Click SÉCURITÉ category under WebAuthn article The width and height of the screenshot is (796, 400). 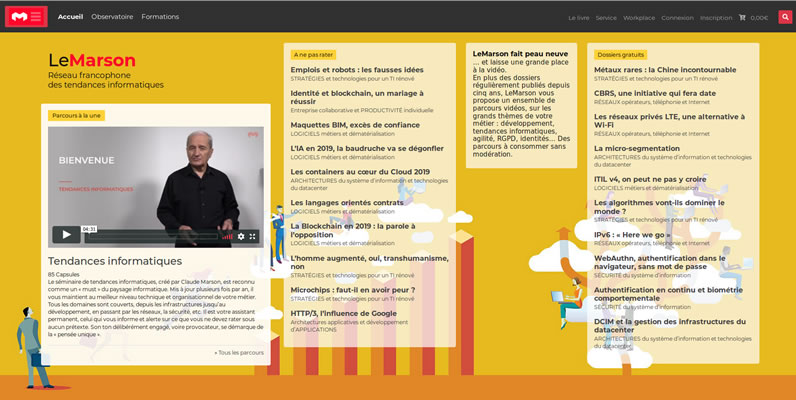click(642, 276)
